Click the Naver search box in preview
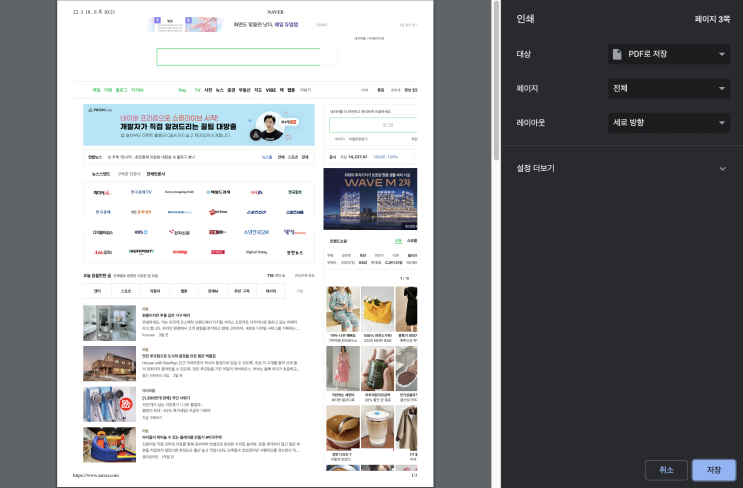743x488 pixels. (247, 57)
